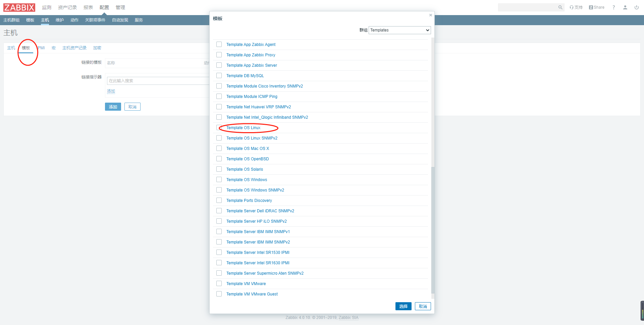Click the top global search field

528,7
